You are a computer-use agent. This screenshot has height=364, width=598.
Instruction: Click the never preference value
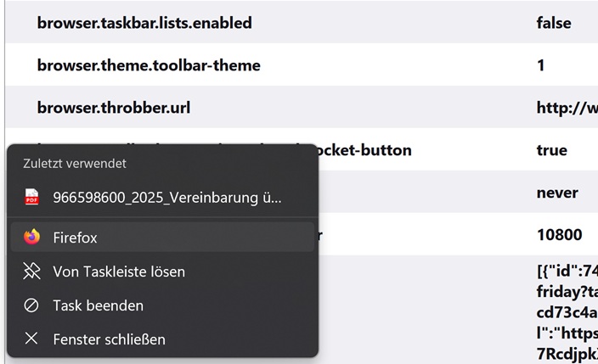pyautogui.click(x=557, y=193)
